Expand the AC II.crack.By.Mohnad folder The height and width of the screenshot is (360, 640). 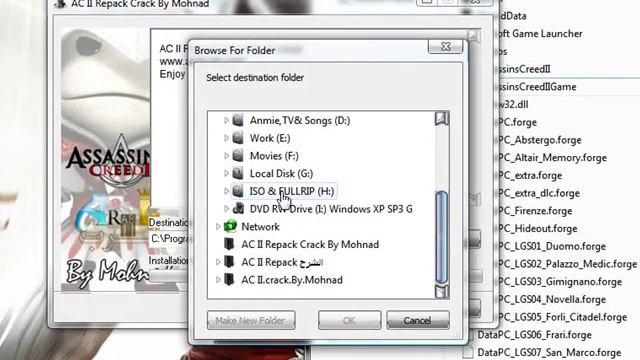coord(218,280)
